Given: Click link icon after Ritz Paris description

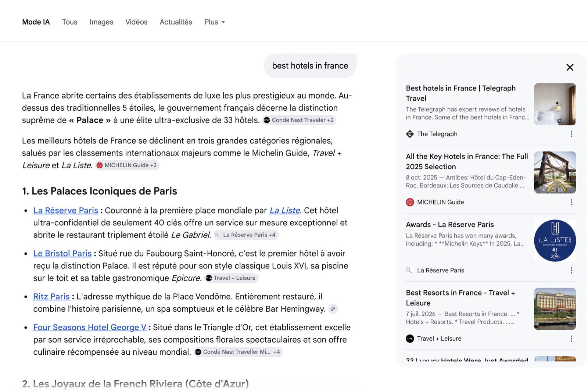Looking at the screenshot, I should tap(333, 309).
